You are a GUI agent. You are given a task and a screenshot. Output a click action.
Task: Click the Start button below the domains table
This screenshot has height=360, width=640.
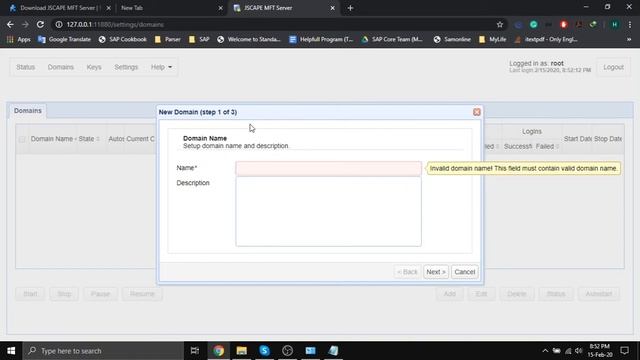(30, 294)
